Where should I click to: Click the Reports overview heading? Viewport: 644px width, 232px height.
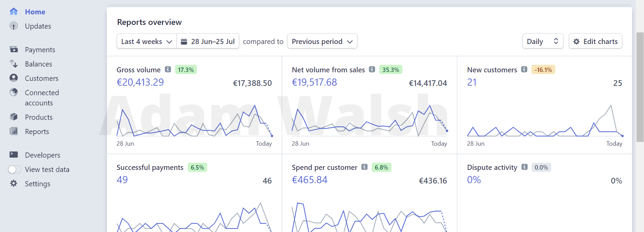149,22
